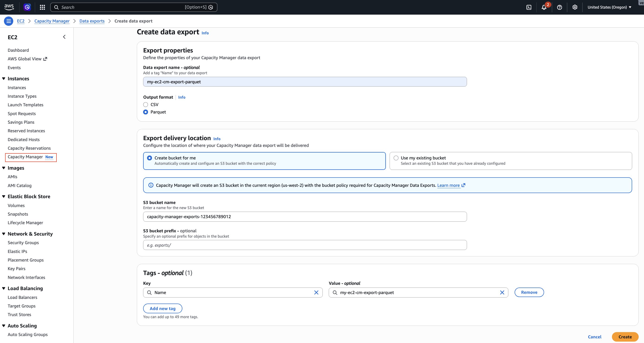
Task: Open Target Groups in the sidebar
Action: pyautogui.click(x=22, y=306)
